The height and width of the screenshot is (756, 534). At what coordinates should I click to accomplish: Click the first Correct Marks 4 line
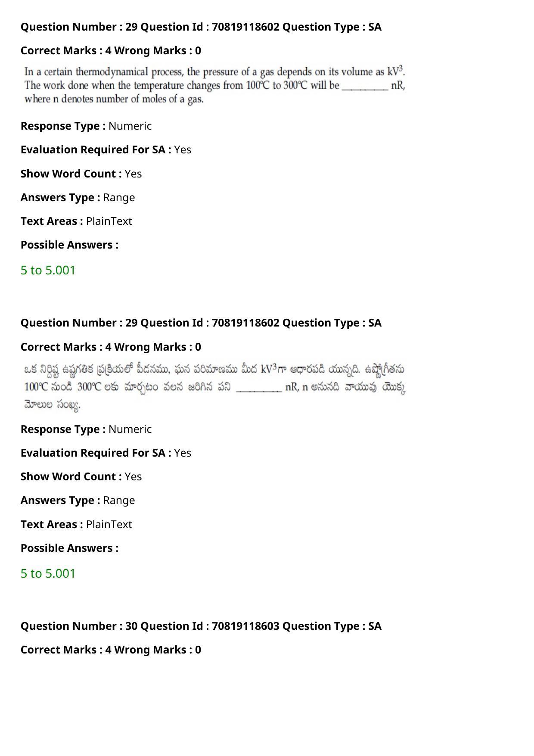(x=111, y=50)
